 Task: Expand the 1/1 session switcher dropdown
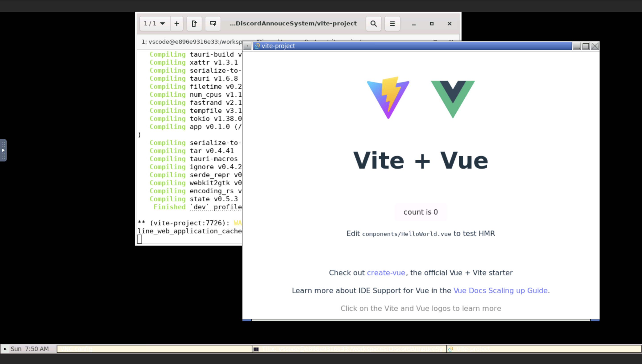pyautogui.click(x=154, y=23)
